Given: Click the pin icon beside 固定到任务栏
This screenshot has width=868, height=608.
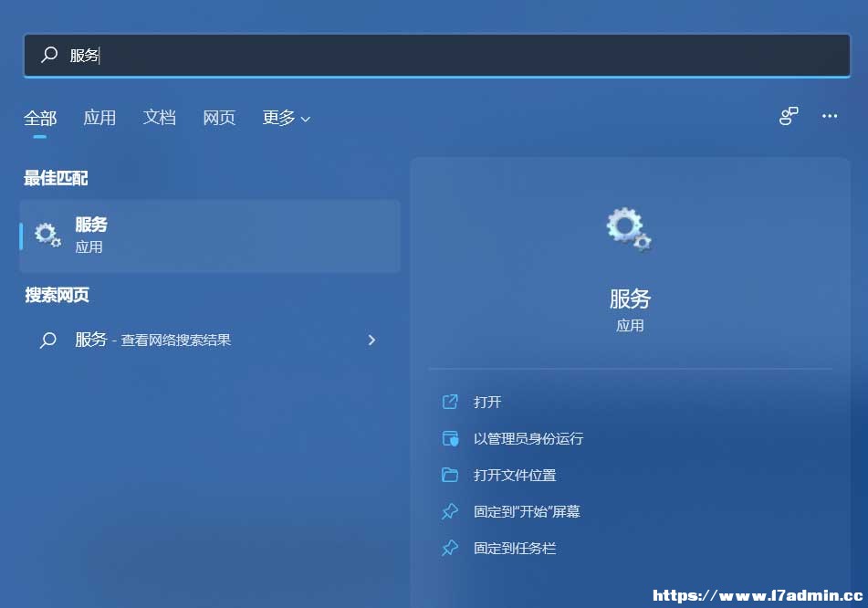Looking at the screenshot, I should tap(450, 548).
